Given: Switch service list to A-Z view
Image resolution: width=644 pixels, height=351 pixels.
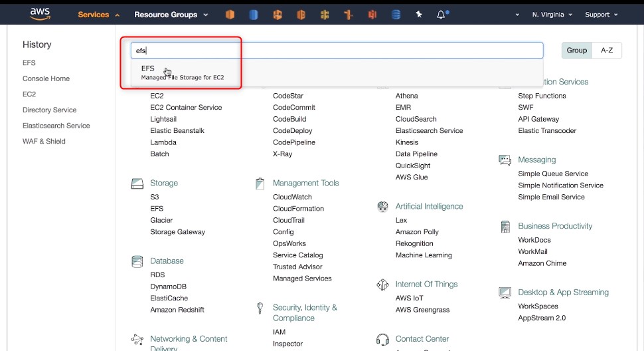Looking at the screenshot, I should click(607, 50).
